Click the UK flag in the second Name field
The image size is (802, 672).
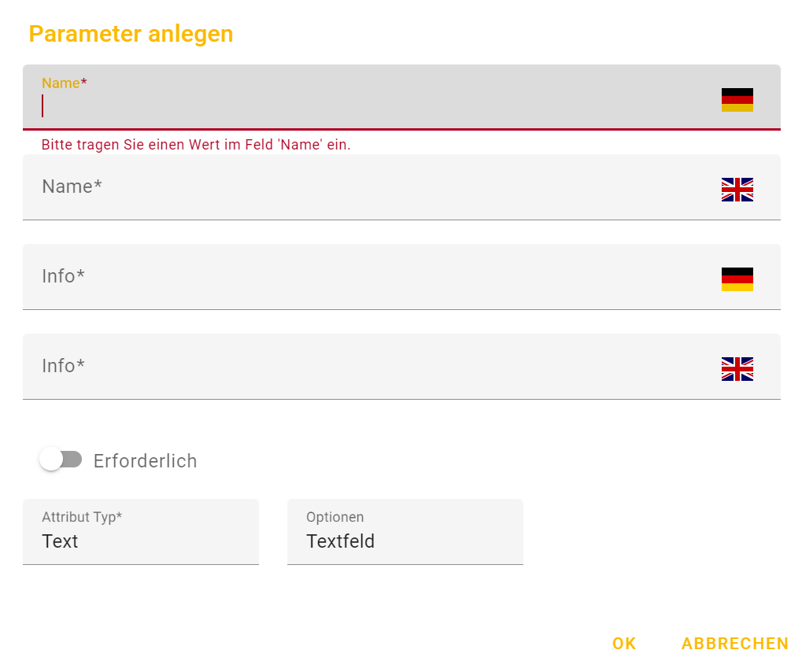[737, 190]
